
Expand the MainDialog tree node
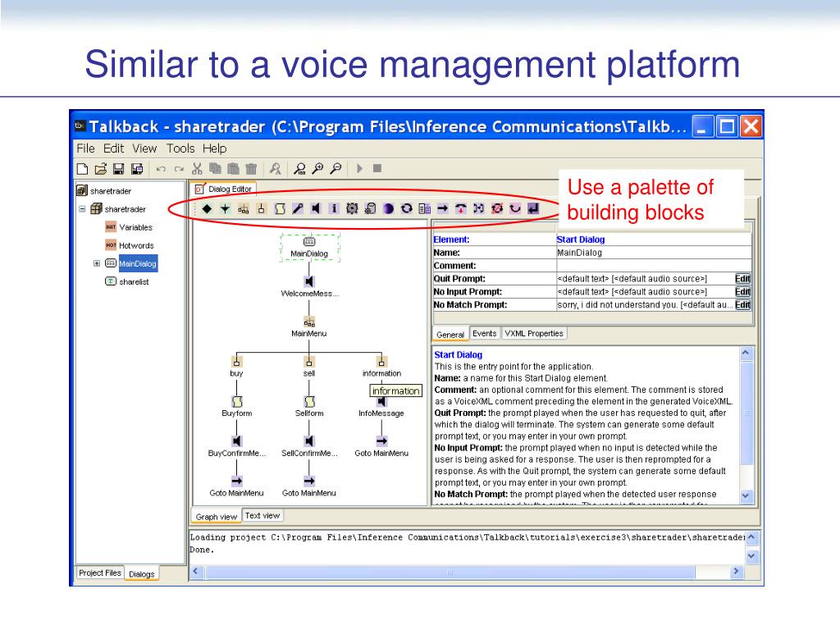click(x=97, y=263)
